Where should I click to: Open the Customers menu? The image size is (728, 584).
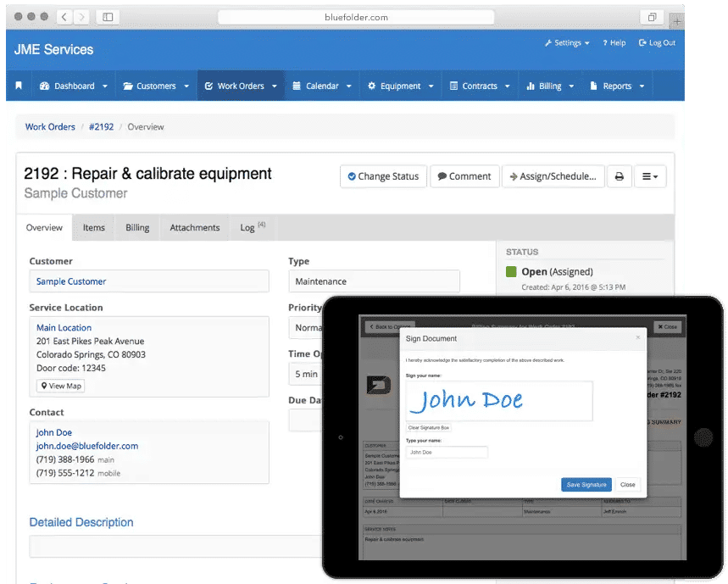pyautogui.click(x=156, y=86)
